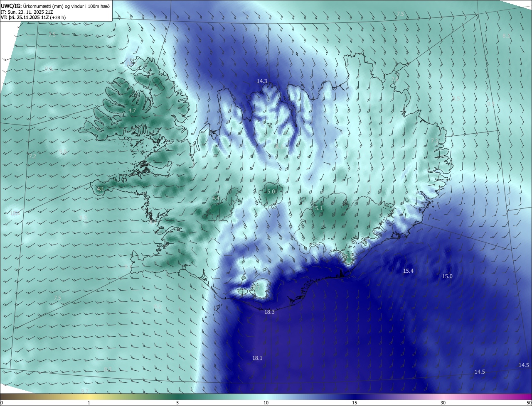532x406 pixels.
Task: Click the 5.1 value over Vatnajökull glacier
Action: pyautogui.click(x=319, y=208)
